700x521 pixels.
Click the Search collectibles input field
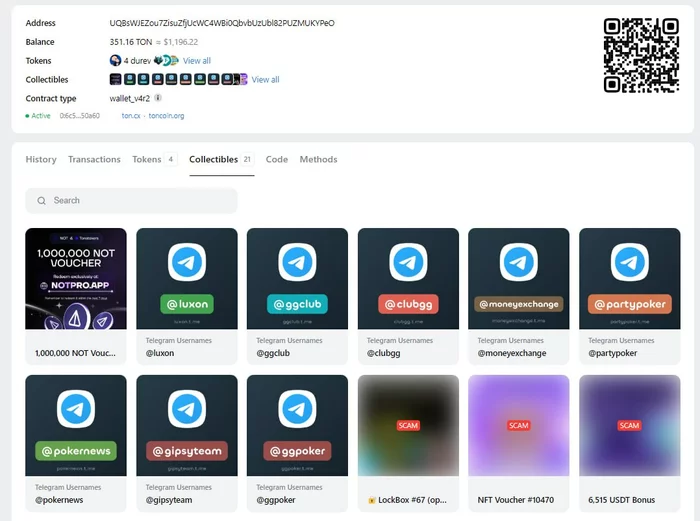coord(131,200)
